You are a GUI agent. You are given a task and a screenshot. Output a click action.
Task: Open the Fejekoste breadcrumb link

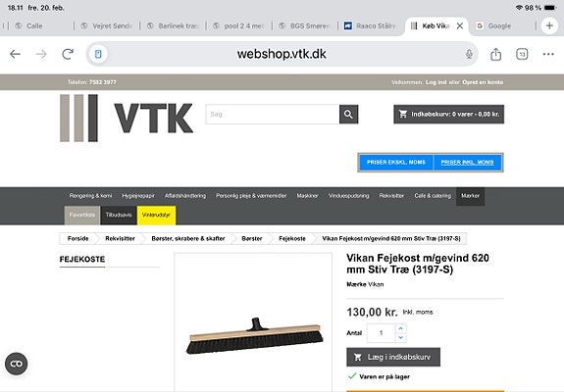[292, 238]
